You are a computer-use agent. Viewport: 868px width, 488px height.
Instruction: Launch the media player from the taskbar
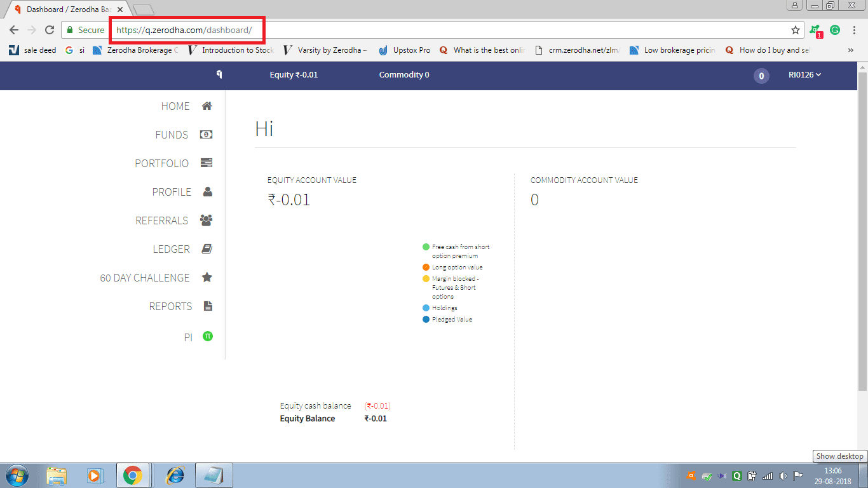pos(94,476)
